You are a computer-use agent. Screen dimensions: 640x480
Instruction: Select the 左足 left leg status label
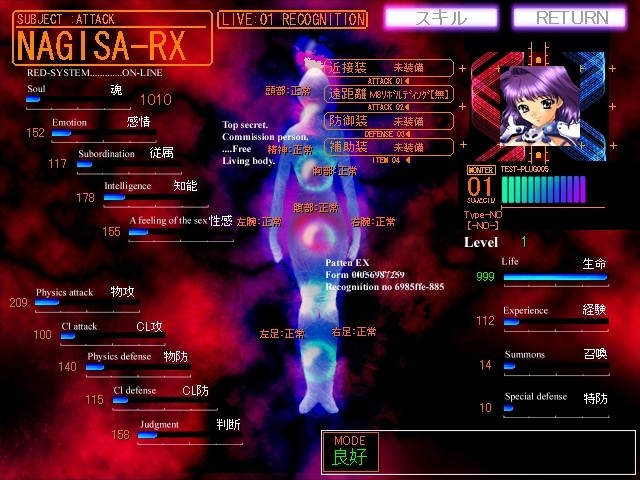click(x=282, y=333)
